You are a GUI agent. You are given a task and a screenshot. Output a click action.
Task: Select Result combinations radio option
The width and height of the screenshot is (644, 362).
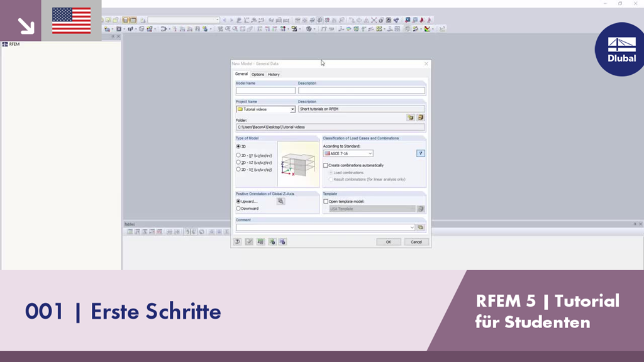331,179
